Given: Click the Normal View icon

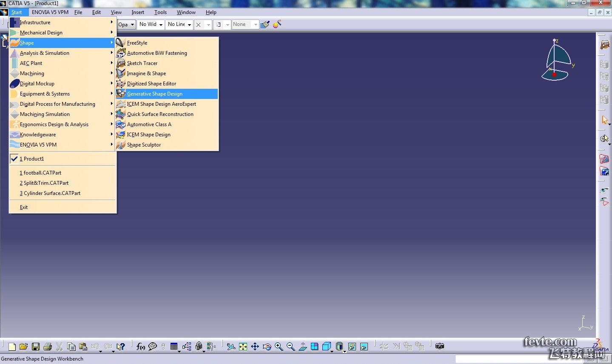Looking at the screenshot, I should pyautogui.click(x=302, y=347).
